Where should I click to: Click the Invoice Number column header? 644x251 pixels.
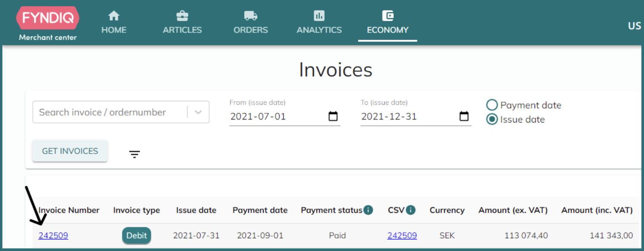click(69, 210)
